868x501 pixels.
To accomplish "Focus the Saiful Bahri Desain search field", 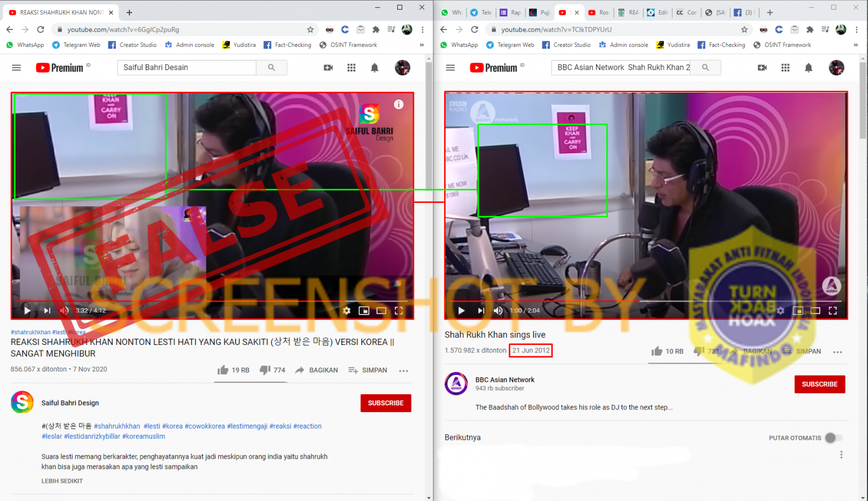I will [x=187, y=67].
